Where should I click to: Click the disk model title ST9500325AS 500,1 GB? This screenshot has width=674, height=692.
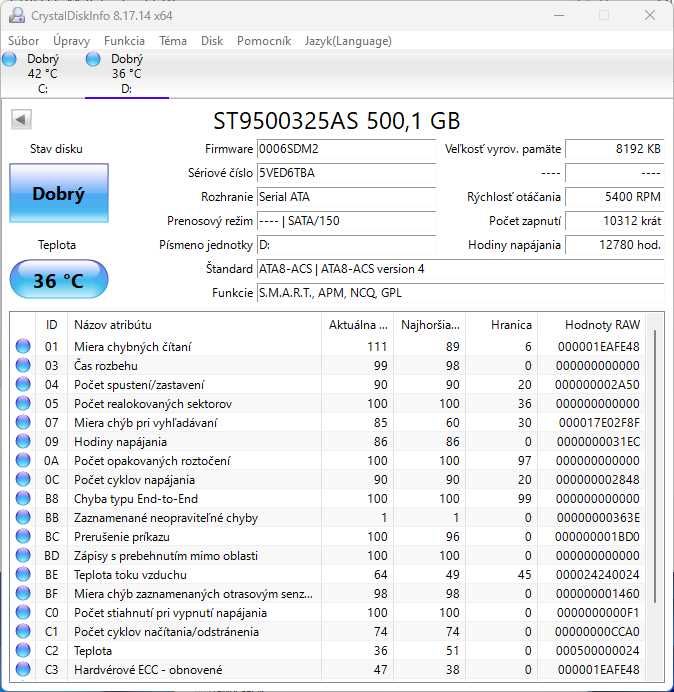(337, 120)
